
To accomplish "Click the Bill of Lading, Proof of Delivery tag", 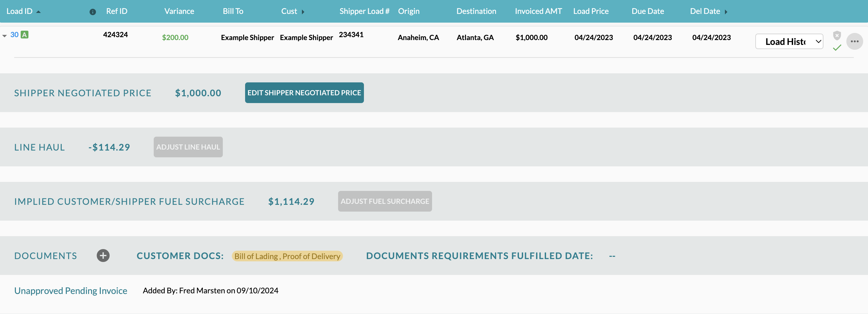I will point(287,256).
